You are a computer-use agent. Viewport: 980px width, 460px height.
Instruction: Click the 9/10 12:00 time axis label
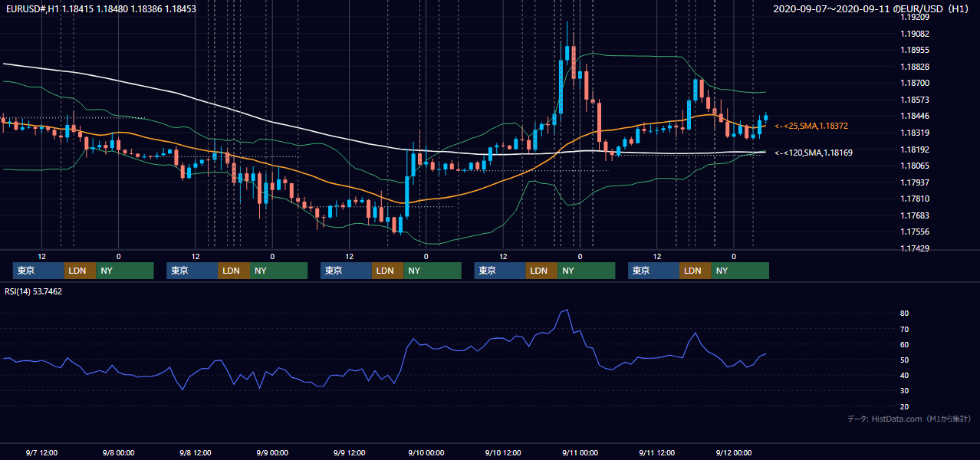pyautogui.click(x=503, y=452)
